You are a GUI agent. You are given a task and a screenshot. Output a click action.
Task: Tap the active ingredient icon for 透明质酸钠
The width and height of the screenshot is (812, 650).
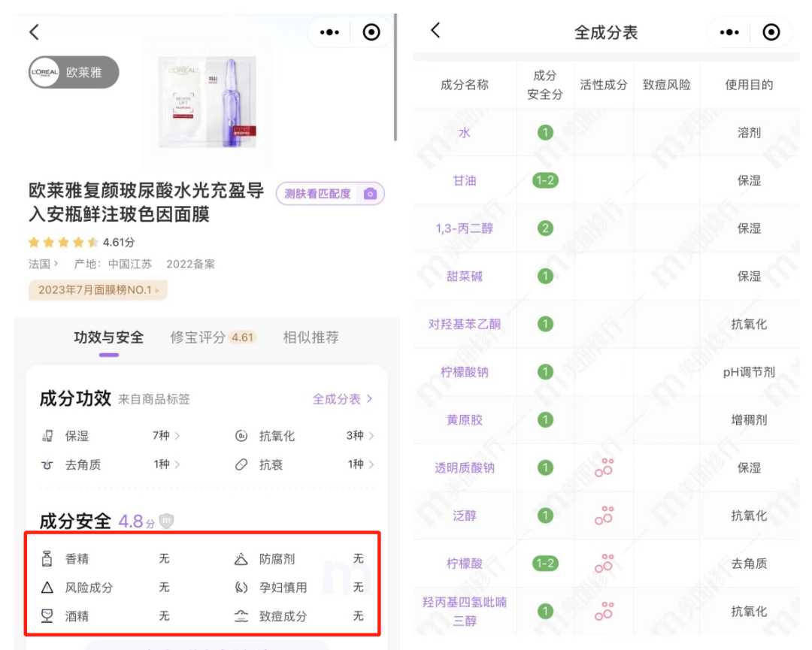[604, 467]
